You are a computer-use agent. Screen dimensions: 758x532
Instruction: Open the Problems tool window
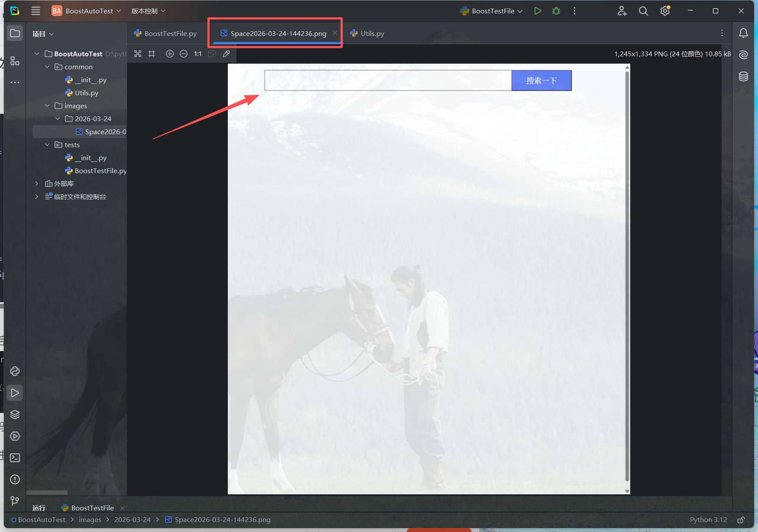click(x=15, y=480)
